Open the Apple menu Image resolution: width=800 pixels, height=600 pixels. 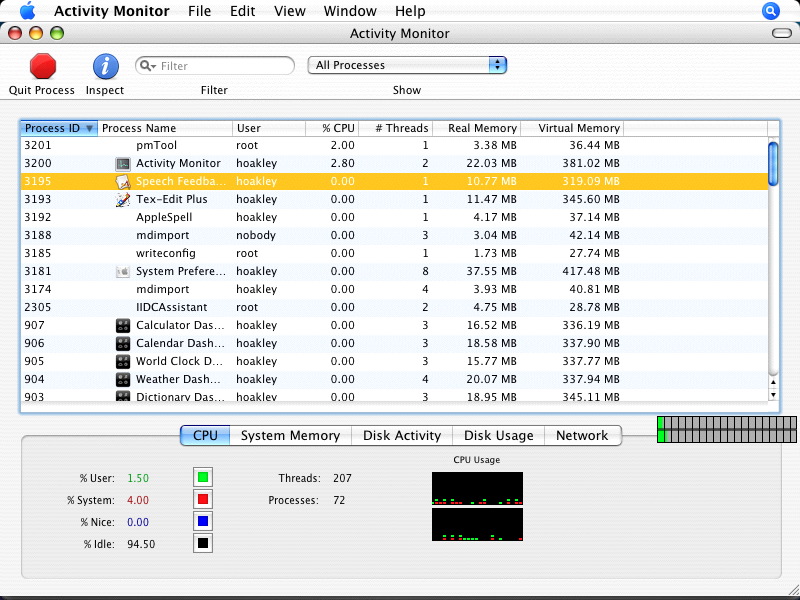point(27,11)
